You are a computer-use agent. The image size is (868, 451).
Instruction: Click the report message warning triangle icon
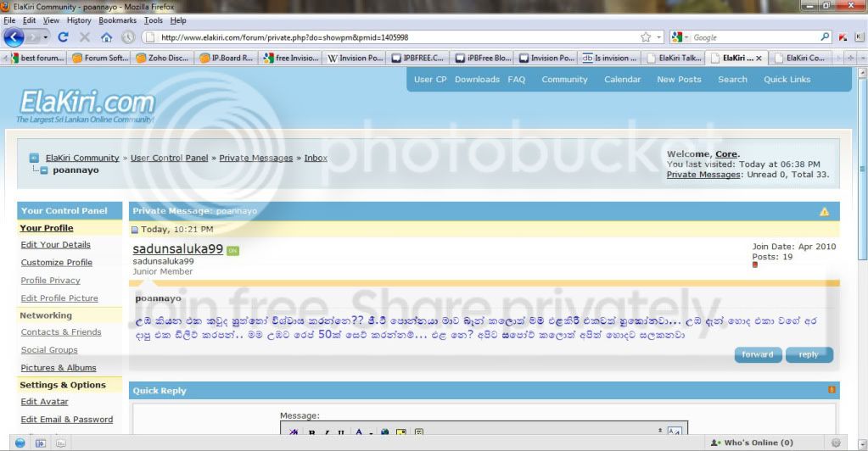[x=824, y=211]
